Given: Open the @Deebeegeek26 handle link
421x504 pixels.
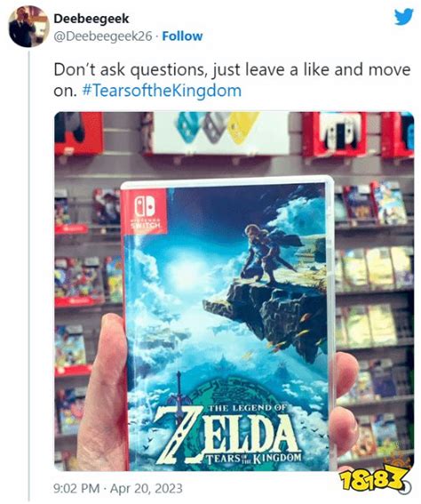Looking at the screenshot, I should coord(102,36).
